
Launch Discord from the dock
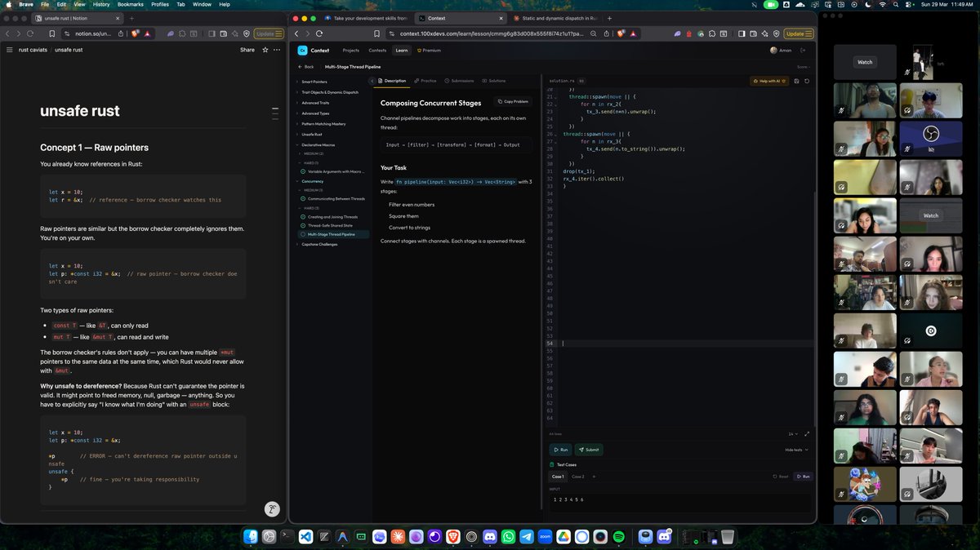coord(490,537)
